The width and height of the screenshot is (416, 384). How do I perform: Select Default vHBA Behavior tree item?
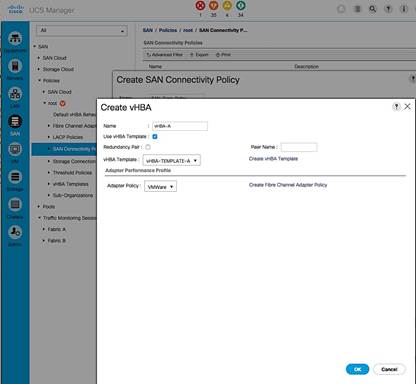point(75,115)
